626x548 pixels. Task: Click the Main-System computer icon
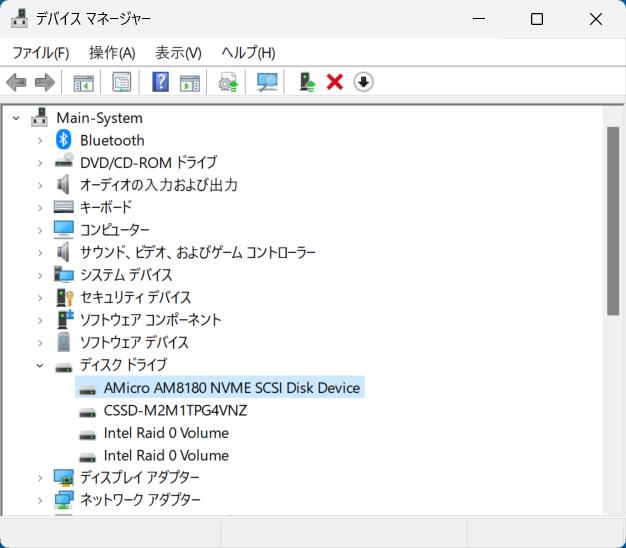tap(39, 118)
